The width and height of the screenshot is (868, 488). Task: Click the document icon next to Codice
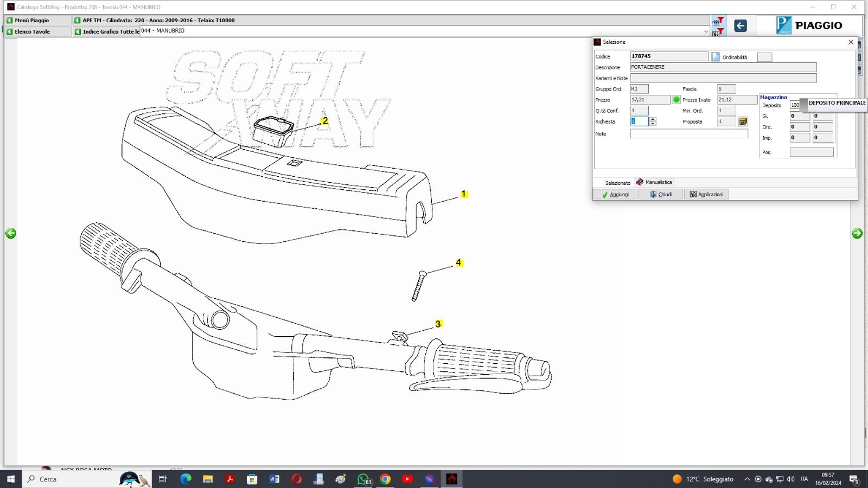coord(716,57)
